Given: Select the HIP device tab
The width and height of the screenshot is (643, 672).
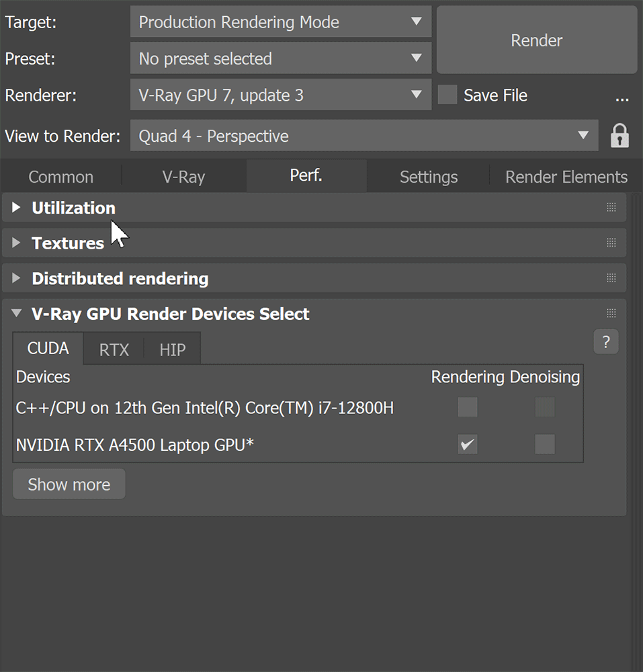Looking at the screenshot, I should (x=172, y=350).
